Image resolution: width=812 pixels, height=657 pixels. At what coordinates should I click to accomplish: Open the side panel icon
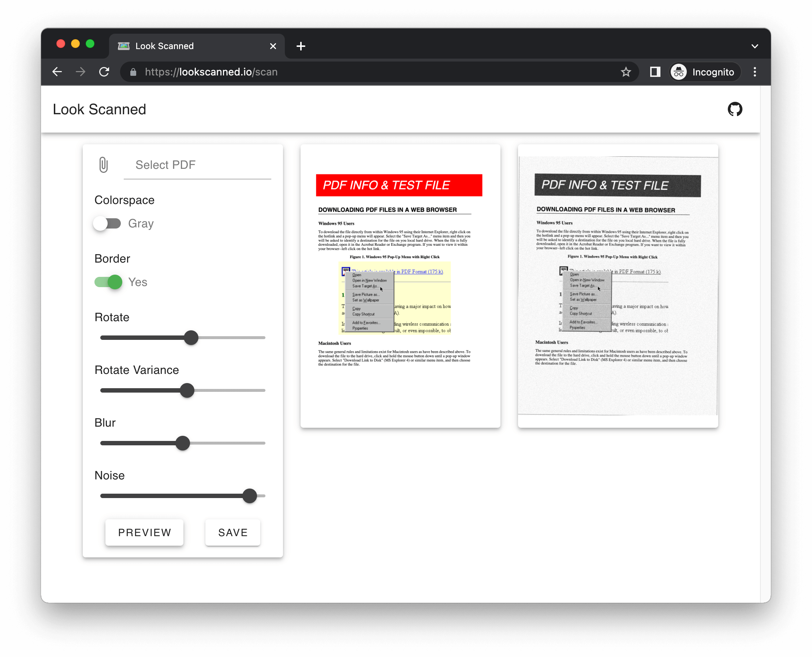[x=655, y=72]
